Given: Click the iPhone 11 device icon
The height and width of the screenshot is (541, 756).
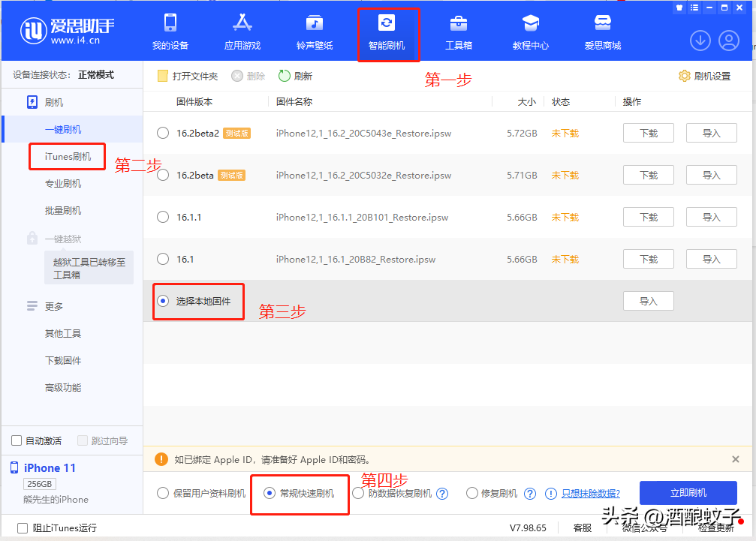Looking at the screenshot, I should coord(14,467).
